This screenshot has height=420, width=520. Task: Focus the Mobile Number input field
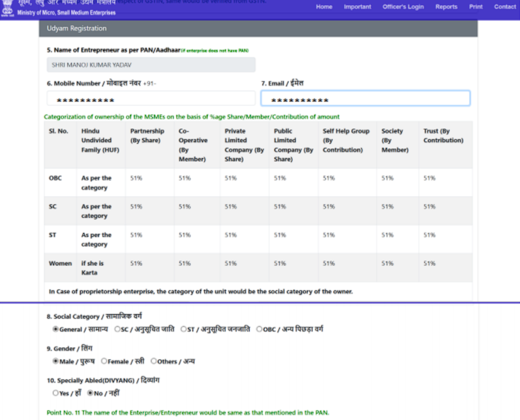pyautogui.click(x=151, y=99)
